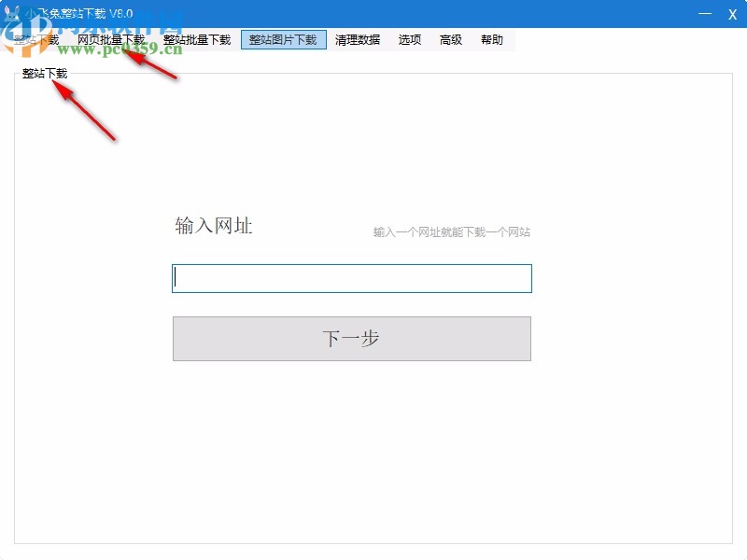Image resolution: width=747 pixels, height=560 pixels.
Task: Click the gray hint text 输入一个网址就能下载一个网站
Action: pyautogui.click(x=454, y=231)
